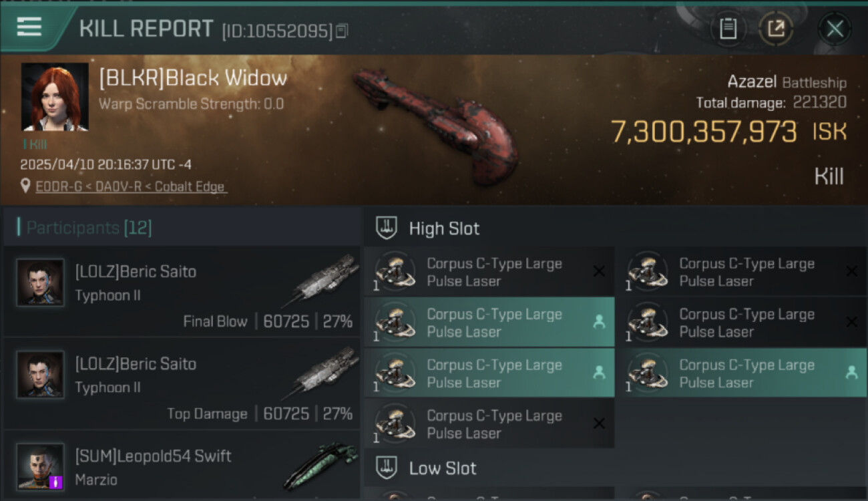Viewport: 868px width, 501px height.
Task: Click the Participants [12] header
Action: click(89, 228)
